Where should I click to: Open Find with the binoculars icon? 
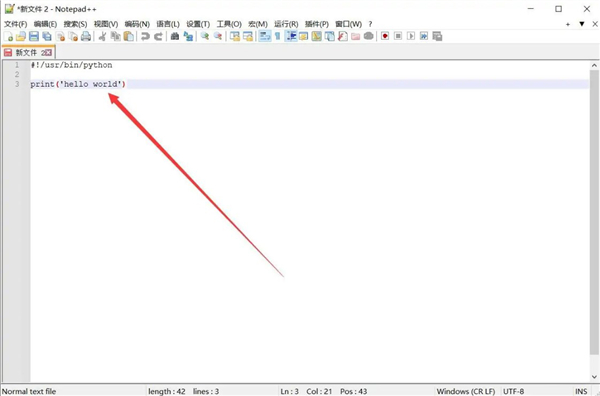pos(175,36)
